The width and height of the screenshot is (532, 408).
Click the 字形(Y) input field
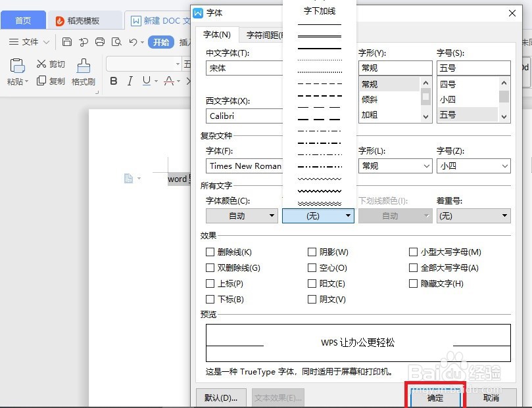[x=395, y=68]
